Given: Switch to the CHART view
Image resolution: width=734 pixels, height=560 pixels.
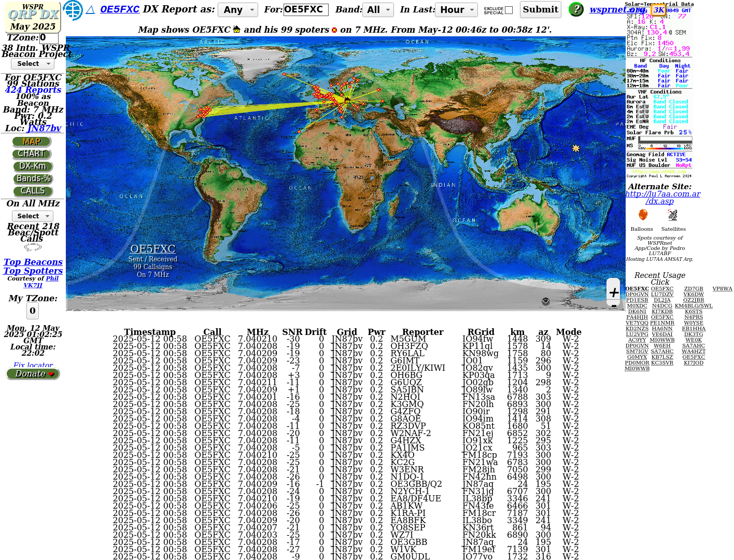Looking at the screenshot, I should 32,154.
